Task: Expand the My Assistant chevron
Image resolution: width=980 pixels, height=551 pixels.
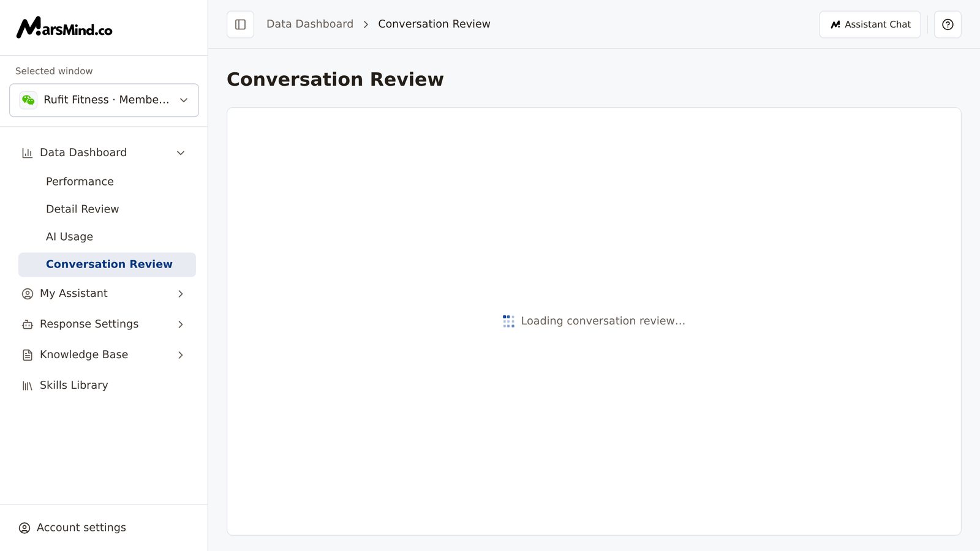Action: pos(181,294)
